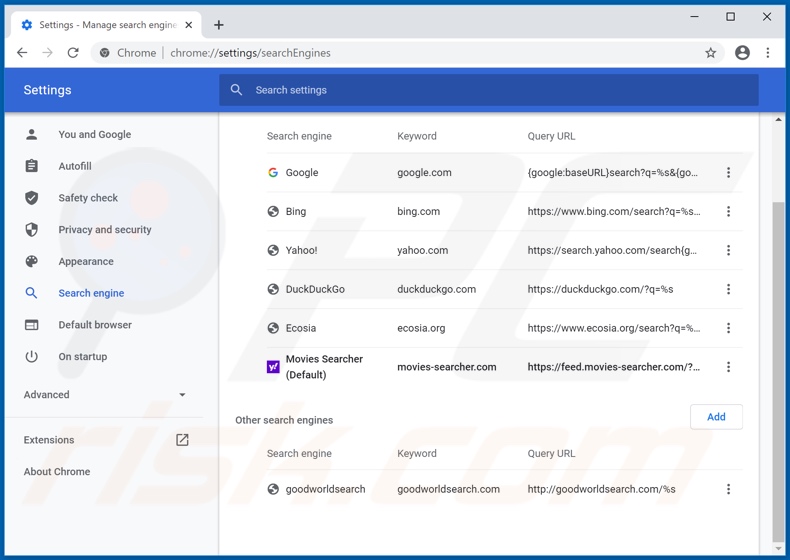Open About Chrome page
Image resolution: width=790 pixels, height=560 pixels.
(x=57, y=471)
